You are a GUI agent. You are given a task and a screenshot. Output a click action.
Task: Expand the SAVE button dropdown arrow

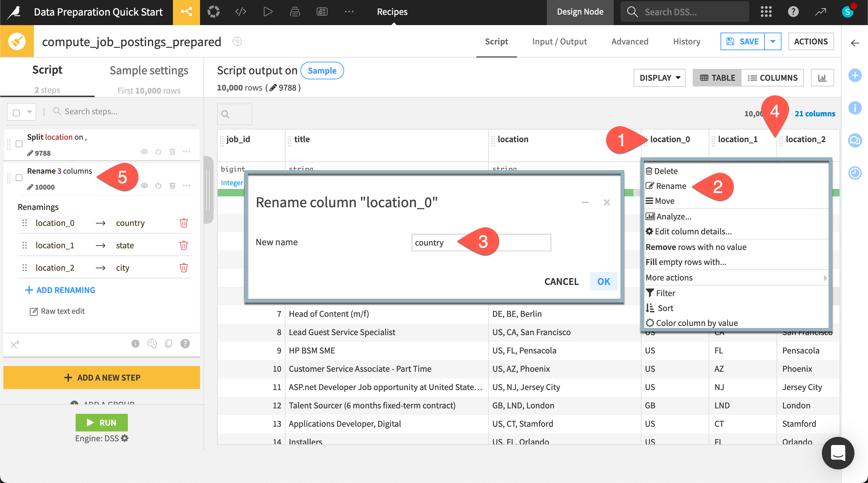(773, 41)
